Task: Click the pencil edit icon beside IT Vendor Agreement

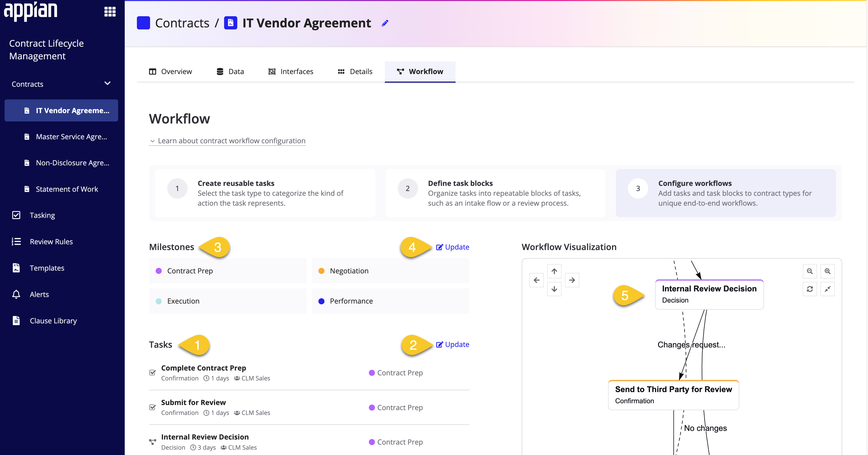Action: pos(385,23)
